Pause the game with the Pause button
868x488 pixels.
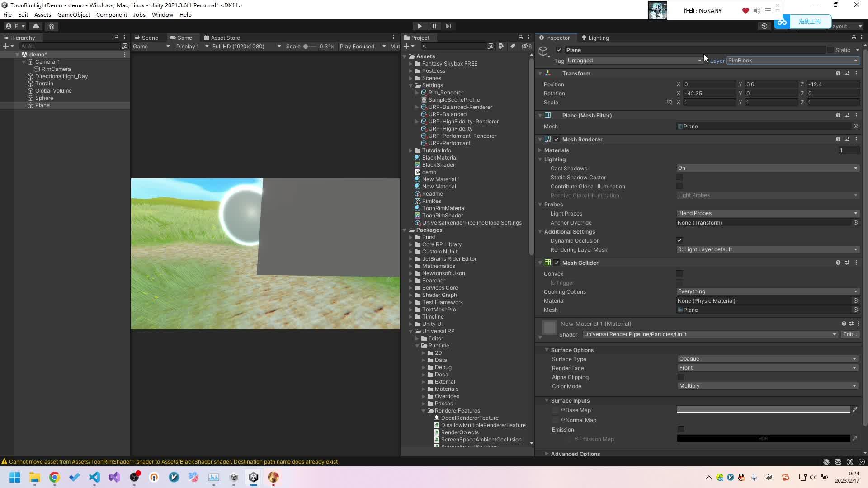434,26
